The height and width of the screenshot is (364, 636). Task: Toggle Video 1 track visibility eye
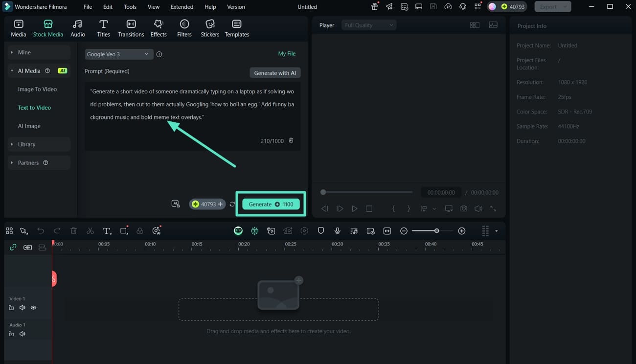coord(33,308)
